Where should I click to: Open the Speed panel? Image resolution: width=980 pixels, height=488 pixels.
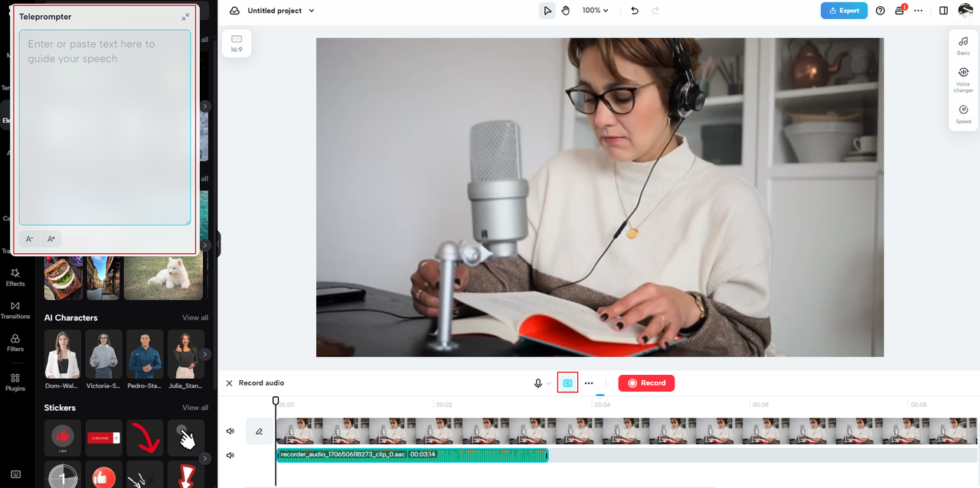point(963,114)
